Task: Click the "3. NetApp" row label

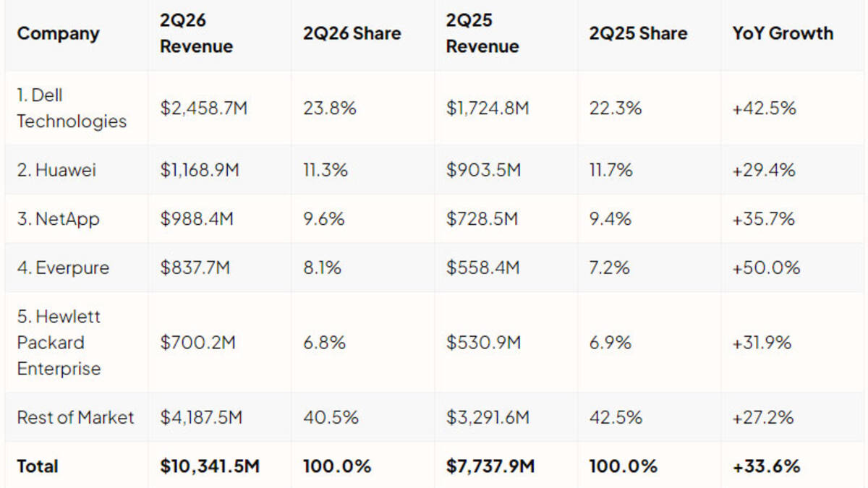Action: pyautogui.click(x=58, y=218)
